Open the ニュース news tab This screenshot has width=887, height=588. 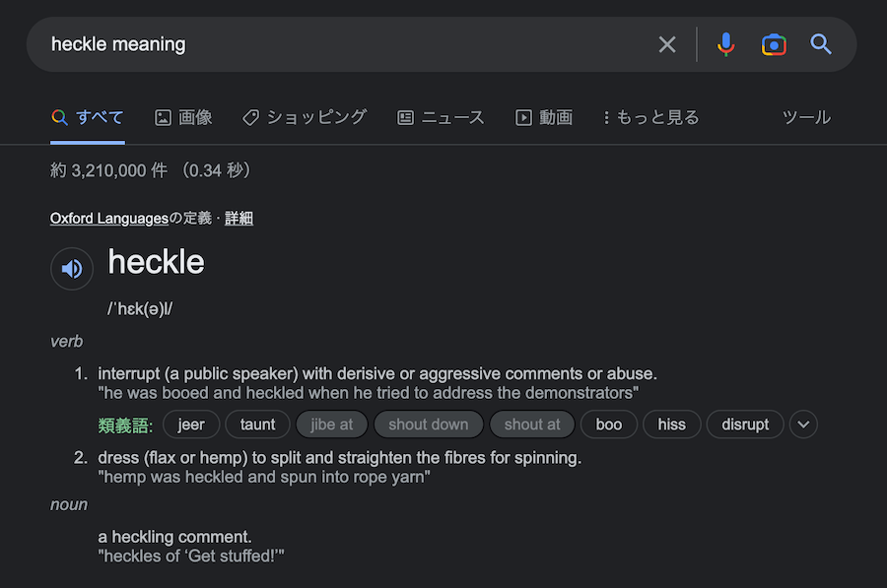[441, 118]
